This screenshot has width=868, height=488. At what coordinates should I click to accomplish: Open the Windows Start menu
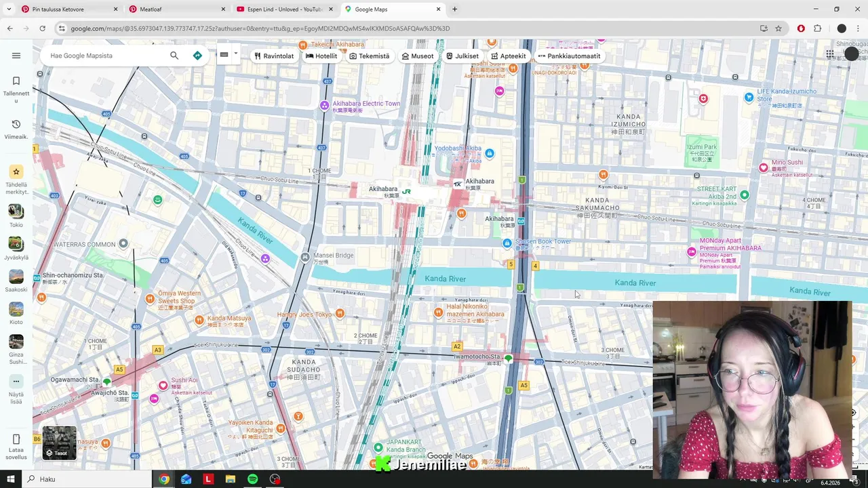[10, 479]
